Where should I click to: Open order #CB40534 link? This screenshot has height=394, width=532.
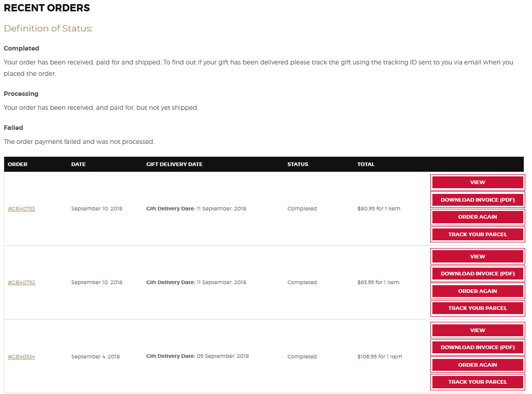(x=21, y=356)
